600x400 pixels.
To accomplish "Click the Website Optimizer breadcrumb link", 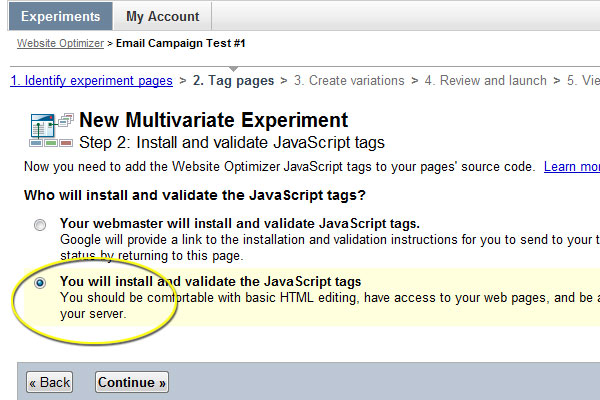I will click(59, 44).
